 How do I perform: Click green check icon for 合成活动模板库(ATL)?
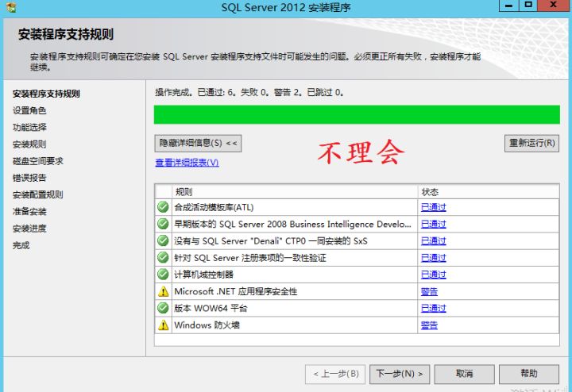[x=163, y=207]
